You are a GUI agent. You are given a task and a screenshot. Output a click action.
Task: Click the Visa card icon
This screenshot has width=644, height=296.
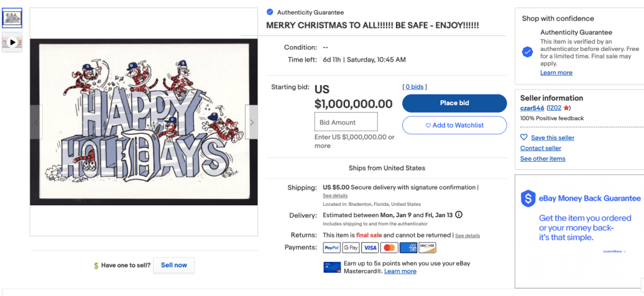[x=370, y=248]
